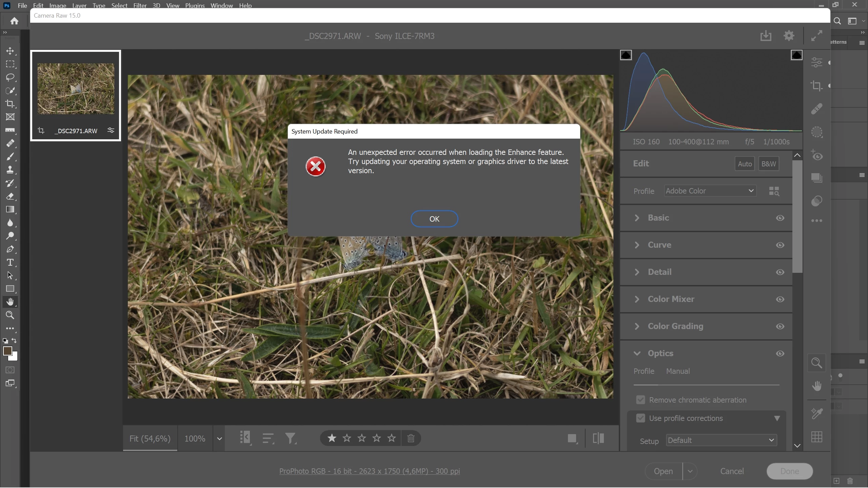The width and height of the screenshot is (868, 488).
Task: Expand the Basic panel section
Action: tap(658, 218)
